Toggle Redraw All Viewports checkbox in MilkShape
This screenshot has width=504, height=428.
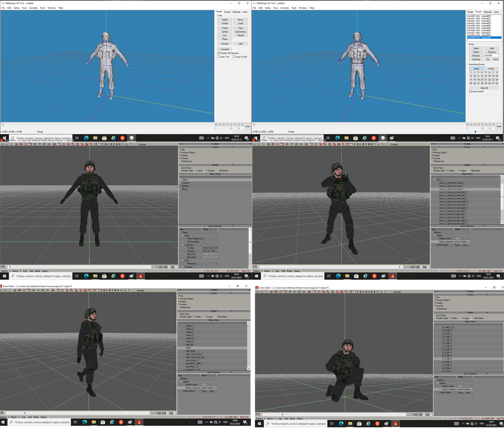219,53
